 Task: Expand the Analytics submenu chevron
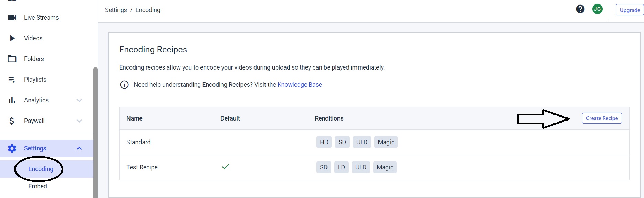pyautogui.click(x=79, y=100)
